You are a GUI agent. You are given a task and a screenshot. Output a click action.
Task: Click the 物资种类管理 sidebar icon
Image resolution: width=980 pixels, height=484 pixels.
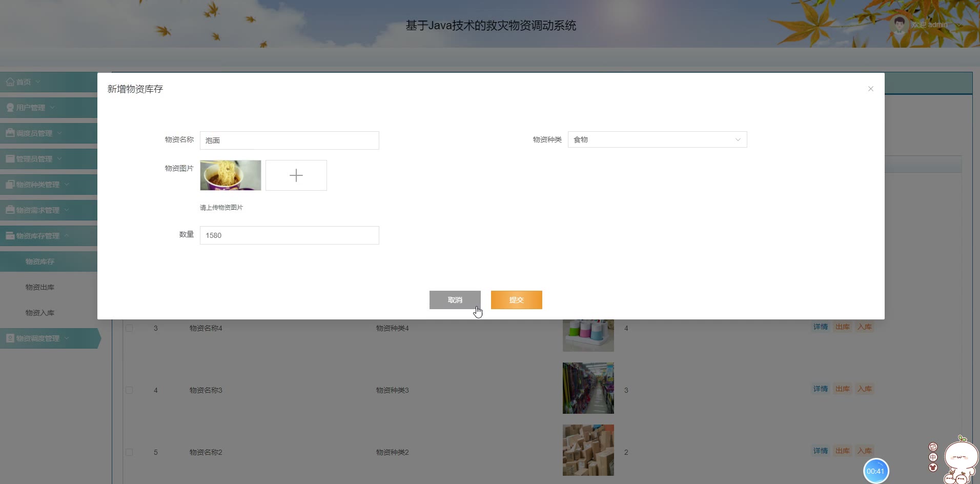(x=10, y=185)
